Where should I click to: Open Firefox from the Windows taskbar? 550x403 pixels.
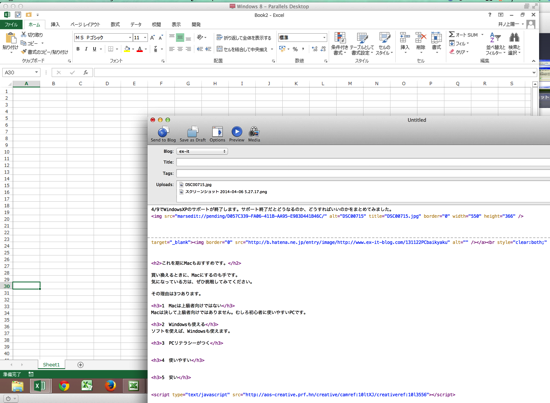coord(110,386)
